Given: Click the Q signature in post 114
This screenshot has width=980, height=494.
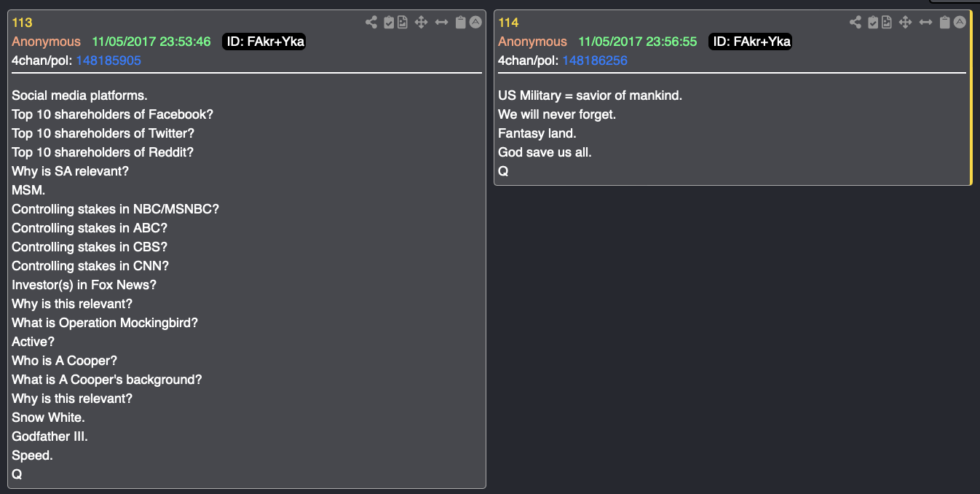Looking at the screenshot, I should click(x=503, y=171).
